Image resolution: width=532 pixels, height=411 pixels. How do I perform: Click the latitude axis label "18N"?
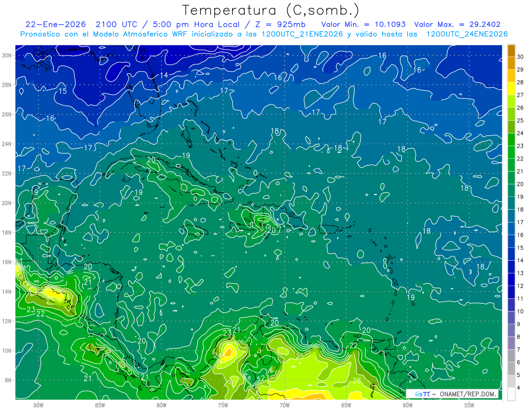click(x=7, y=232)
